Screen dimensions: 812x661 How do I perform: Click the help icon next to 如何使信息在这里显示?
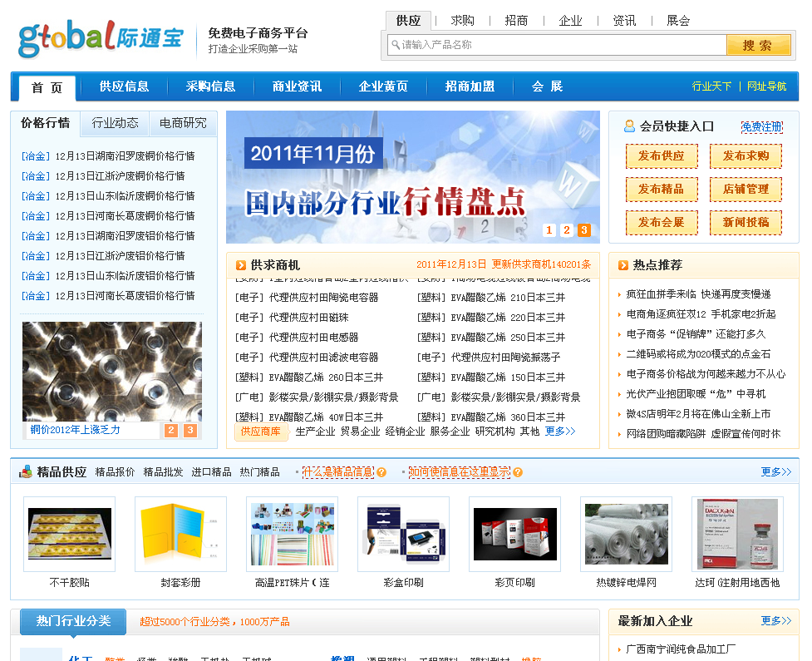point(516,471)
